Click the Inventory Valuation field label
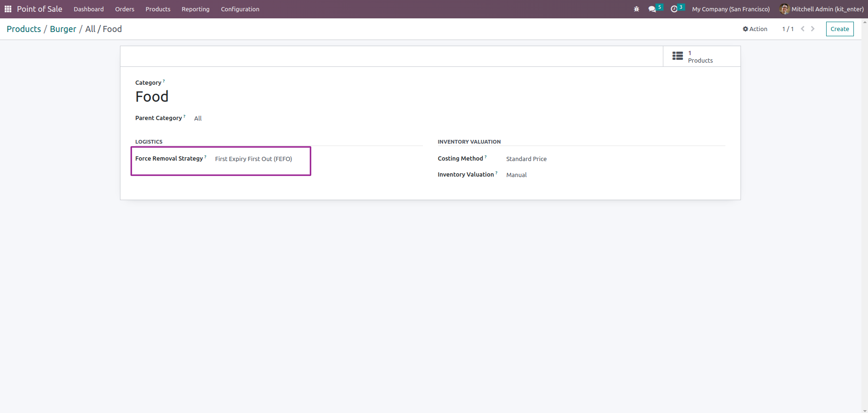Viewport: 868px width, 413px height. coord(466,175)
